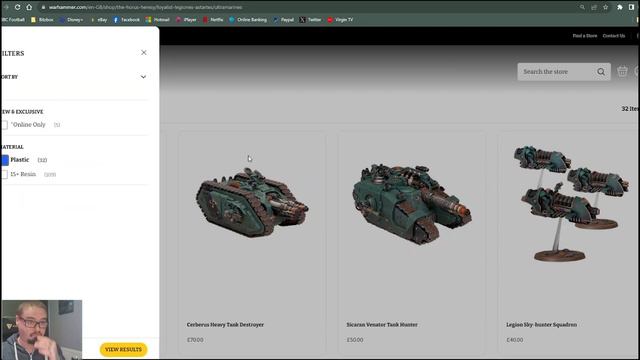Click the Online Only filter label

tap(29, 124)
